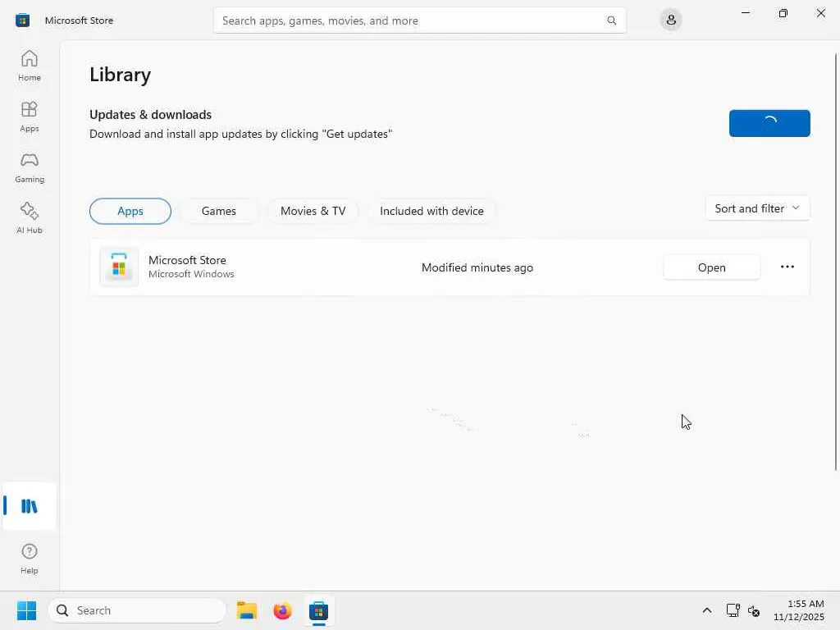Go to Home in the sidebar

point(30,66)
